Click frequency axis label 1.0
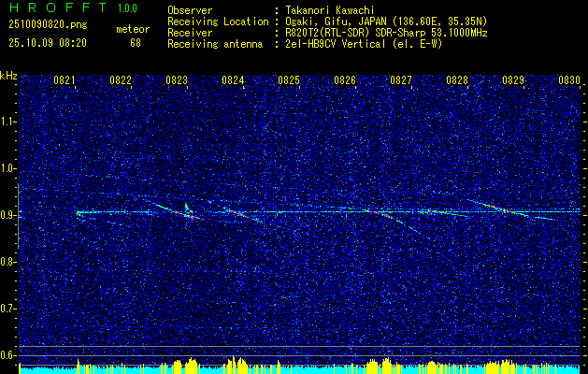Viewport: 588px width, 374px height. (7, 169)
